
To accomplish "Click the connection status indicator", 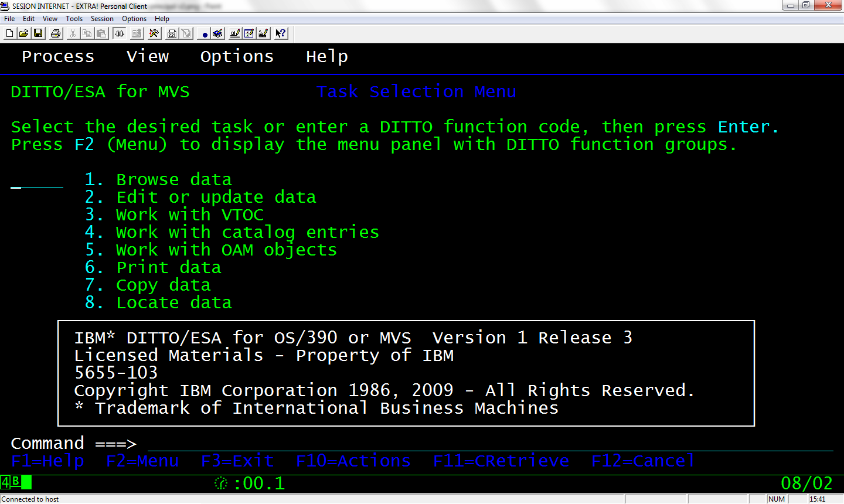I will tap(29, 499).
